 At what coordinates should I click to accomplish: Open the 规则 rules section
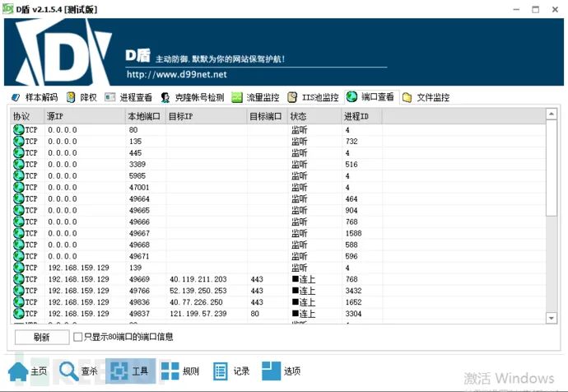coord(180,371)
